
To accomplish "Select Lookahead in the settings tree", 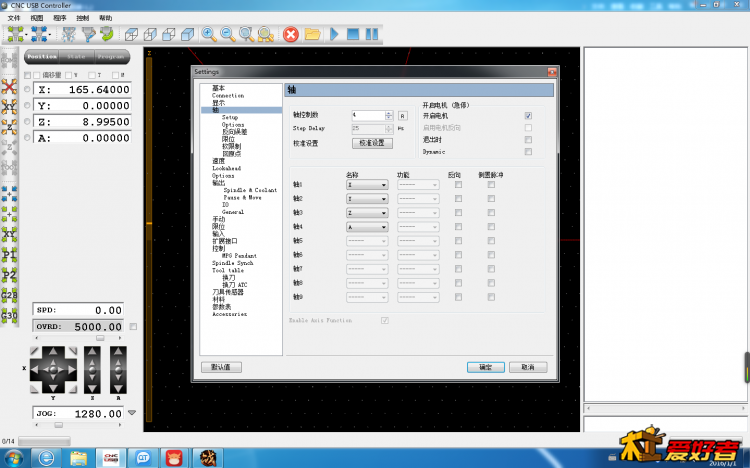I will click(226, 168).
